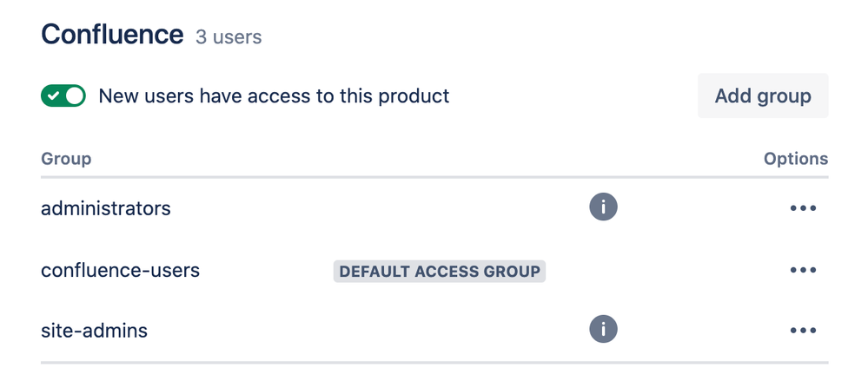Select the site-admins group name
The height and width of the screenshot is (381, 868).
[94, 331]
